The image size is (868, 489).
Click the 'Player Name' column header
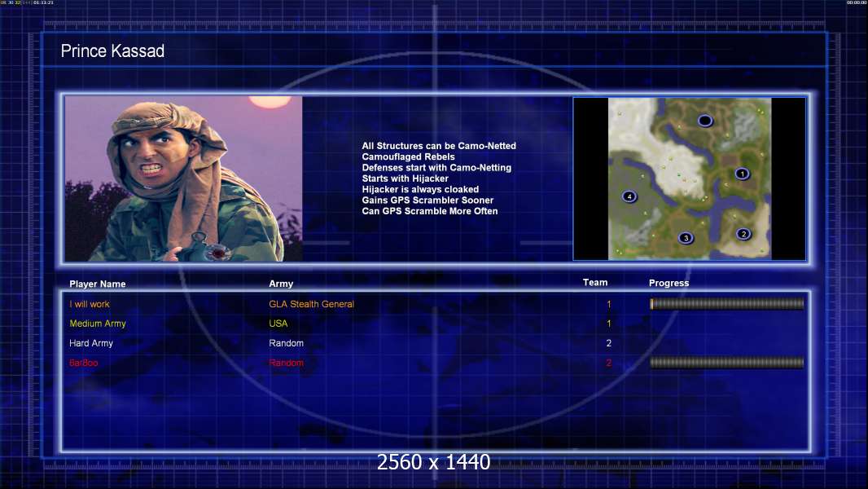point(98,284)
